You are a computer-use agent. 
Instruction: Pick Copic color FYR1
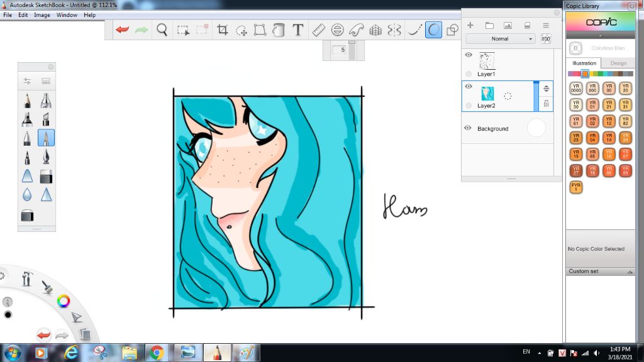pyautogui.click(x=576, y=187)
